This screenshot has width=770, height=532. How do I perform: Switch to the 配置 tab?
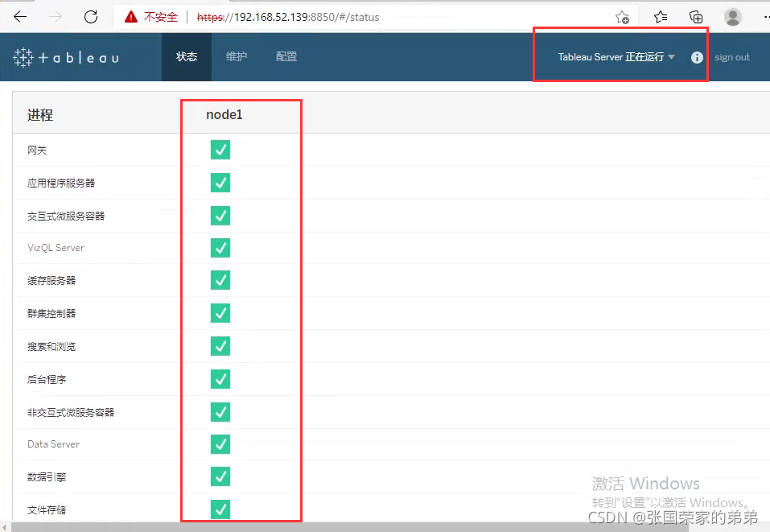pyautogui.click(x=286, y=57)
